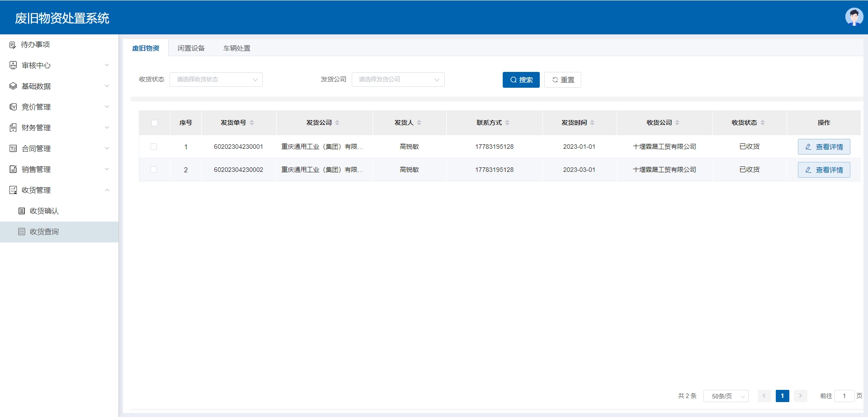This screenshot has height=417, width=868.
Task: Click the user avatar icon
Action: click(854, 17)
